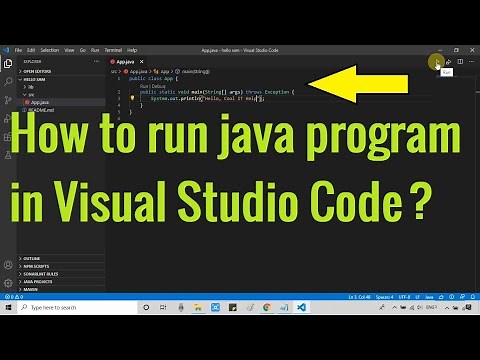Screen dimensions: 480x360
Task: Change indentation via Spaces: 4
Action: [x=384, y=297]
